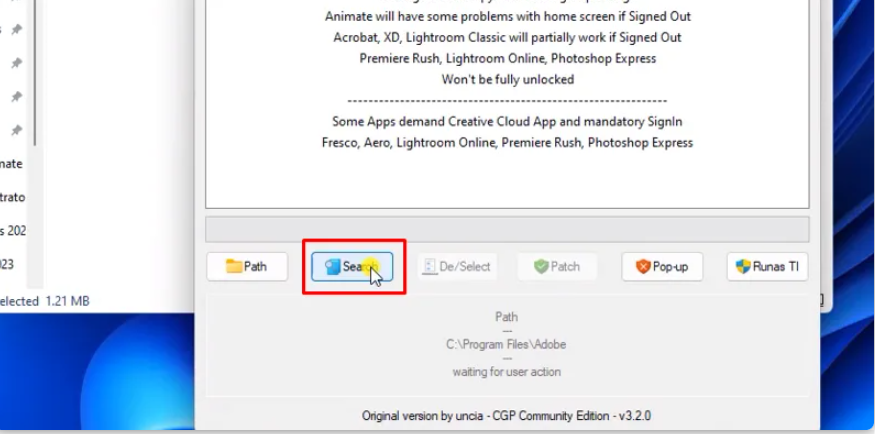
Task: Click the folder icon on the Path button
Action: click(x=234, y=266)
